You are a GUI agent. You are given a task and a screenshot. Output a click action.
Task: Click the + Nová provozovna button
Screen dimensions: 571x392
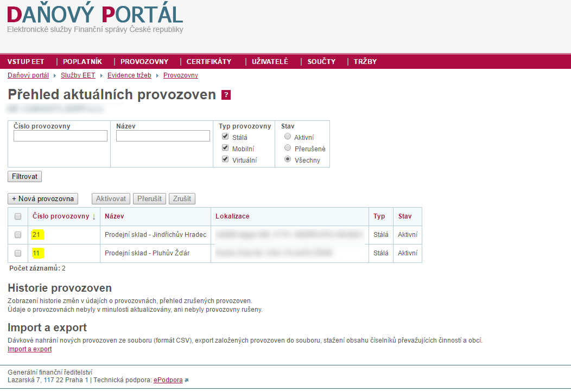43,199
